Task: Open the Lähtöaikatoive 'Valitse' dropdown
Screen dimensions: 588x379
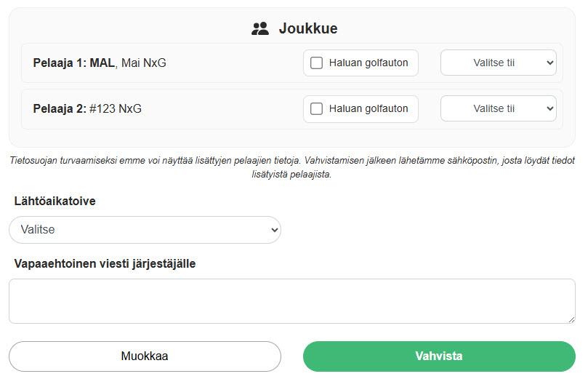Action: (x=145, y=230)
